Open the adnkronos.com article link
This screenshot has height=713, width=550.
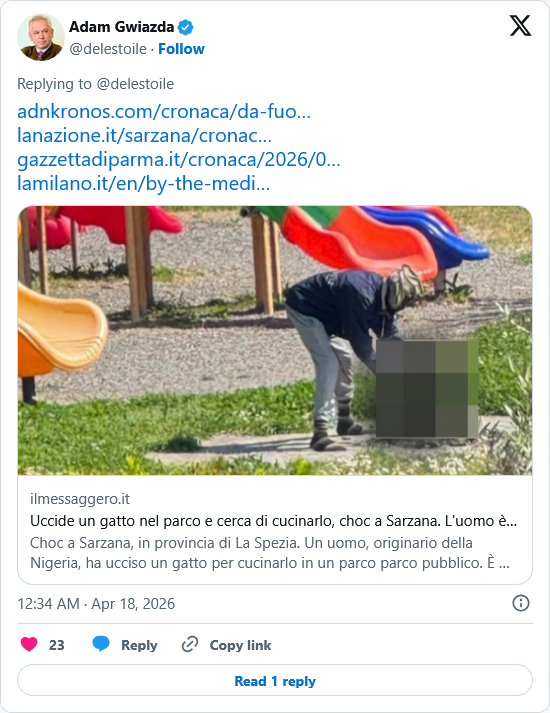[x=164, y=111]
